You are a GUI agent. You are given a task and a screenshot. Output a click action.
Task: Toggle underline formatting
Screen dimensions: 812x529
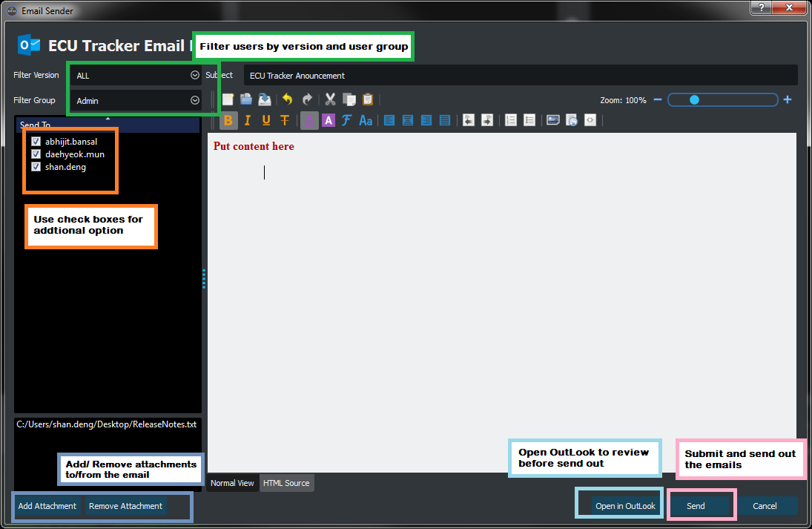pyautogui.click(x=266, y=120)
